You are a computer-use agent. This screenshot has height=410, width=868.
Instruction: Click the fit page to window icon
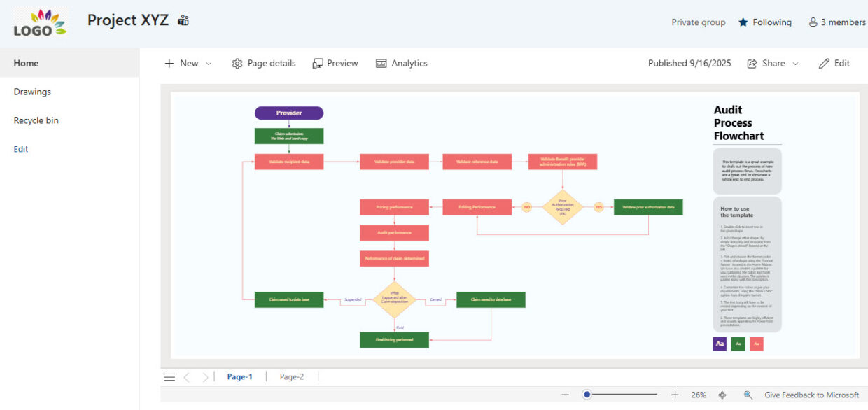pyautogui.click(x=722, y=395)
